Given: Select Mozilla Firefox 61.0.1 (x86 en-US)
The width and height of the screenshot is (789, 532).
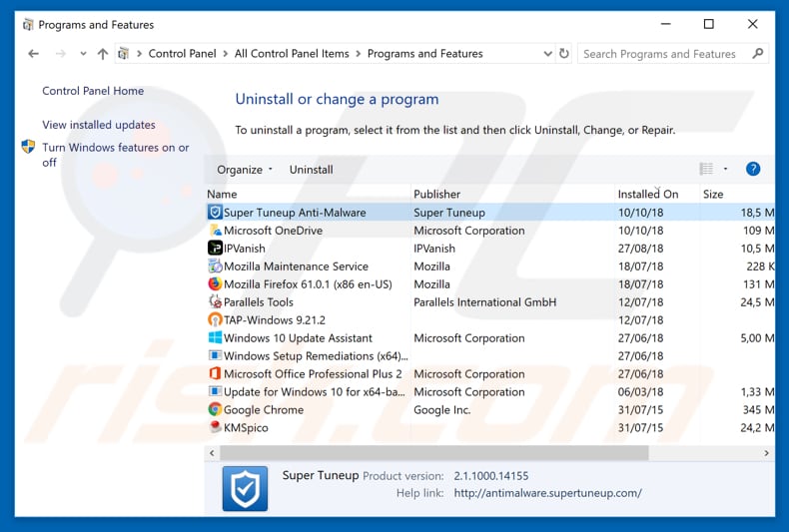Looking at the screenshot, I should click(308, 284).
